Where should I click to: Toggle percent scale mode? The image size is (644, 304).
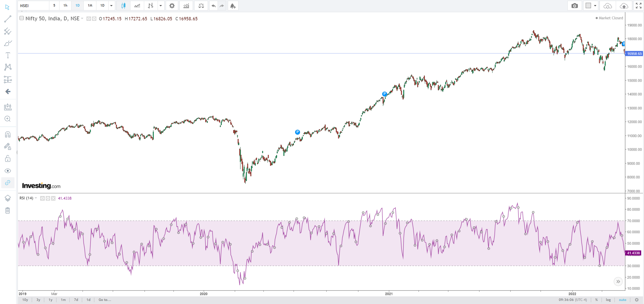[x=596, y=300]
